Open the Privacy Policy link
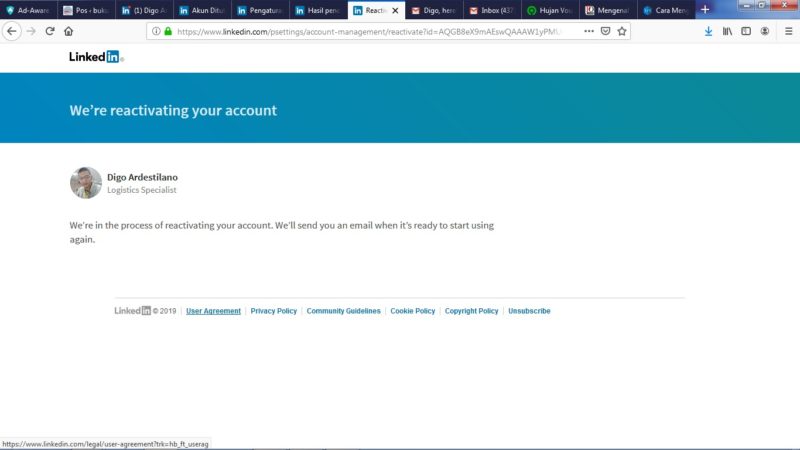Image resolution: width=800 pixels, height=450 pixels. coord(273,311)
